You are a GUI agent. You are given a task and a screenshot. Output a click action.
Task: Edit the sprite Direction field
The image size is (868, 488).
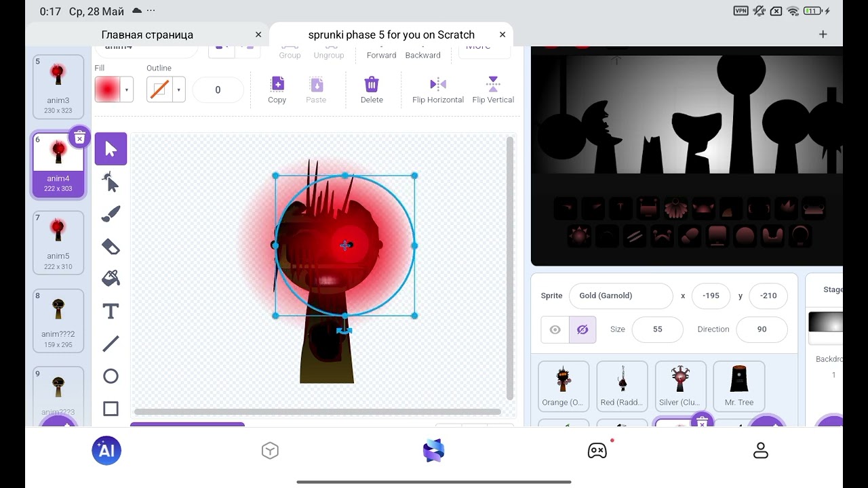pos(762,329)
